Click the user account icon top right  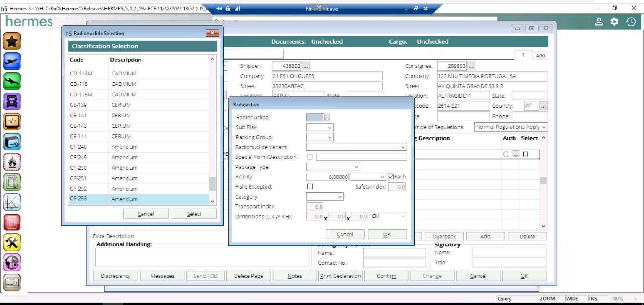click(x=598, y=22)
